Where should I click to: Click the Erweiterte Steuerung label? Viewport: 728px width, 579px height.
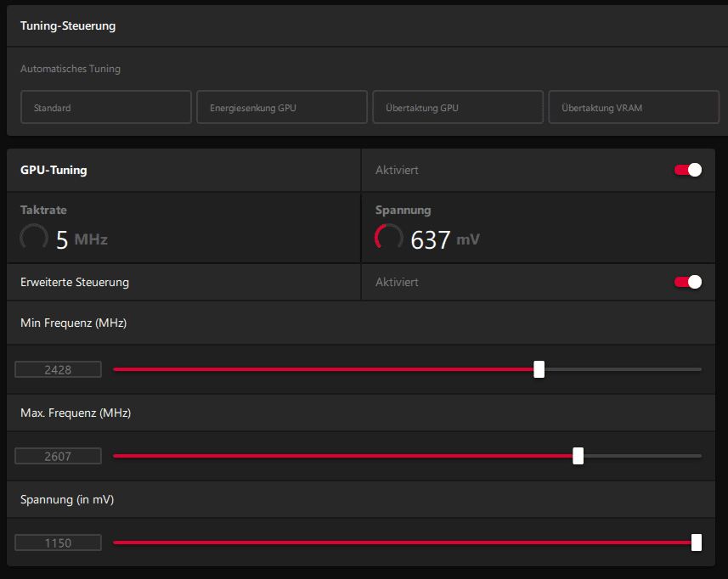click(x=75, y=282)
